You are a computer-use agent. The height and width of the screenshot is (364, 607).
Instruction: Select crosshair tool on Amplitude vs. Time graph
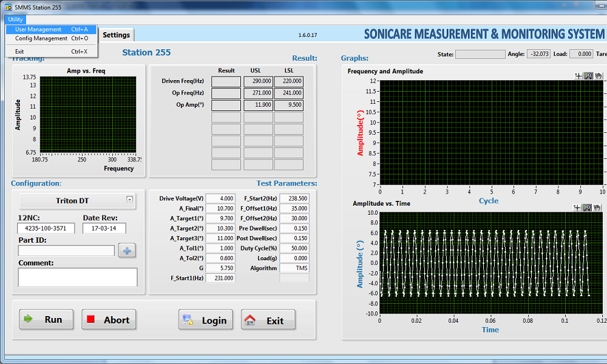578,207
